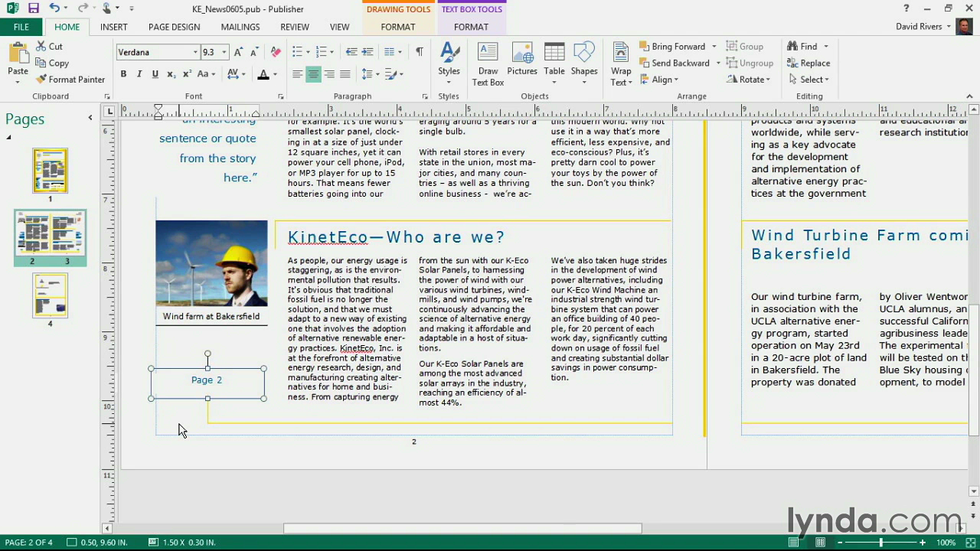Undo the last action
The height and width of the screenshot is (551, 980).
(54, 8)
